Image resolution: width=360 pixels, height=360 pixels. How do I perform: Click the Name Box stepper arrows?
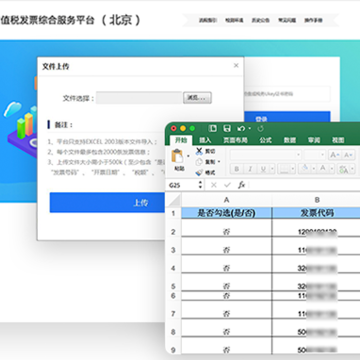pyautogui.click(x=200, y=185)
